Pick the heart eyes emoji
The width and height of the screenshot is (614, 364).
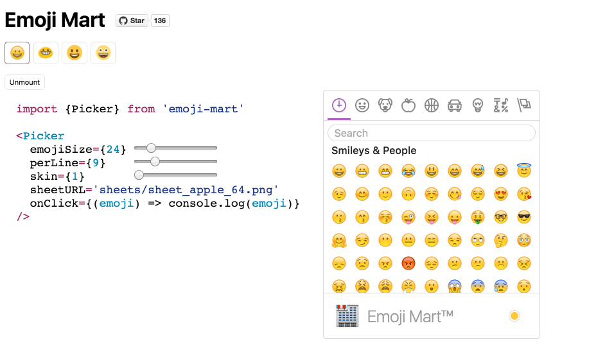tap(501, 194)
